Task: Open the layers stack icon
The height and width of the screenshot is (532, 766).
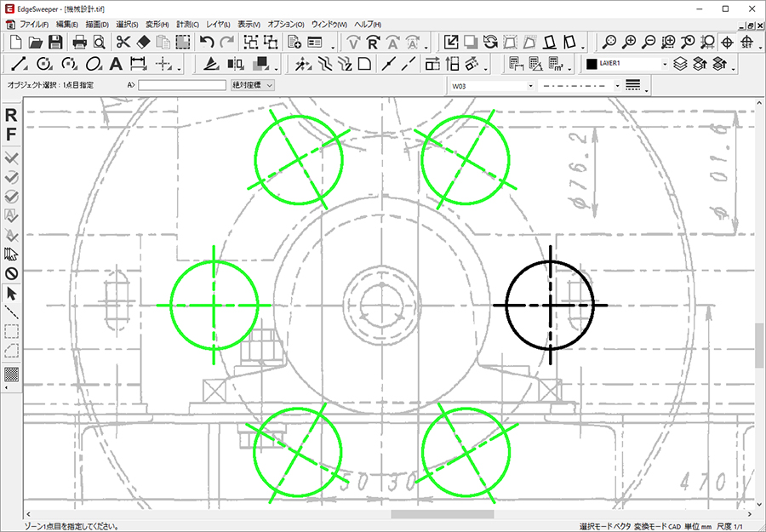Action: pyautogui.click(x=680, y=64)
